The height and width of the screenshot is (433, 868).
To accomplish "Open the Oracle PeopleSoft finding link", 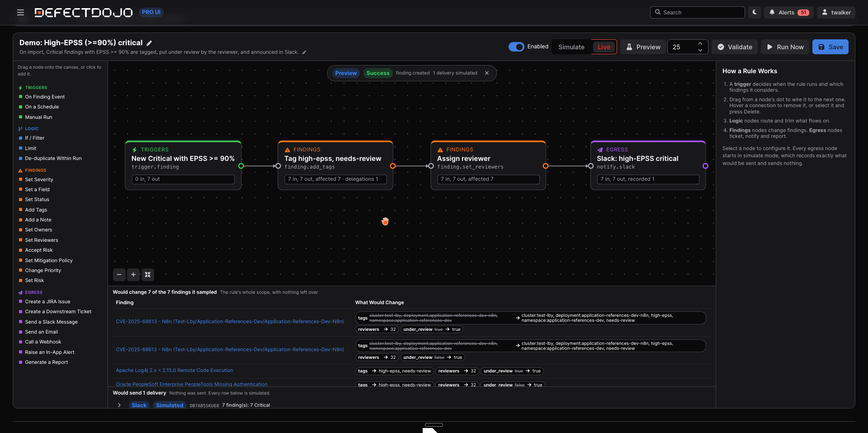I will coord(192,384).
